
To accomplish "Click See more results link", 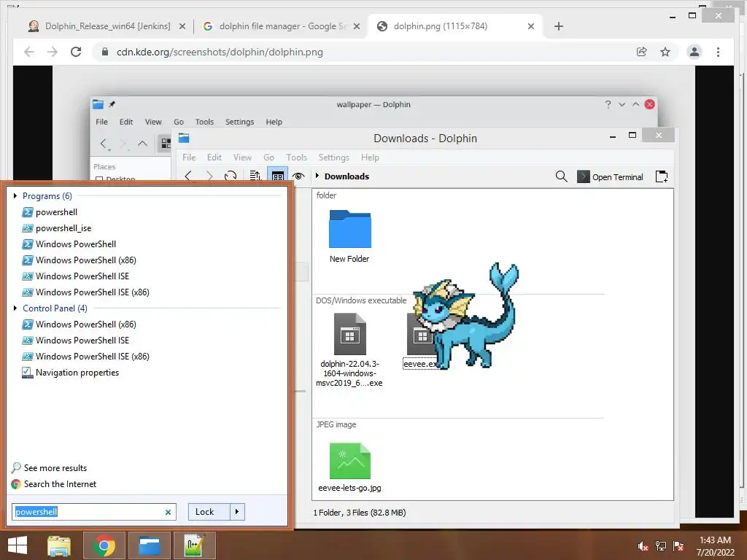I will 49,467.
